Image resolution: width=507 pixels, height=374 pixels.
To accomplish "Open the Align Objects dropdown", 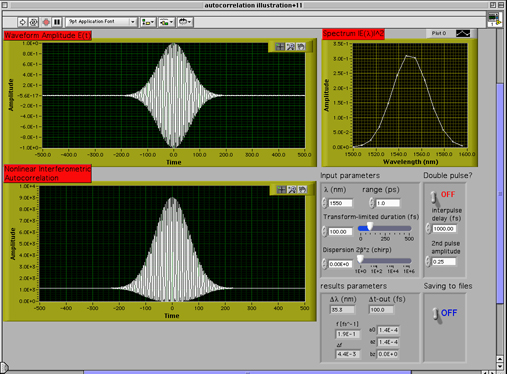I will [x=148, y=22].
